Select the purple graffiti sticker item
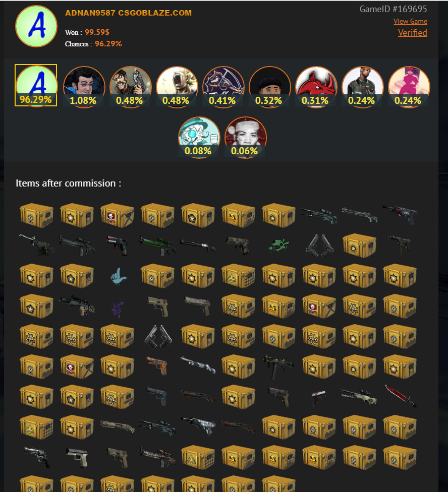 pyautogui.click(x=117, y=307)
